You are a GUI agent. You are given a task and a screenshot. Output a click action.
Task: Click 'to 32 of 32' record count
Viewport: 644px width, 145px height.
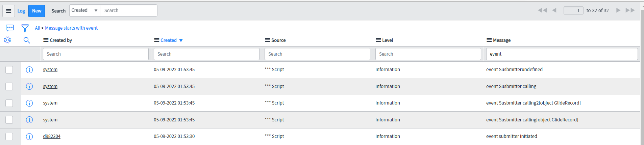coord(597,10)
